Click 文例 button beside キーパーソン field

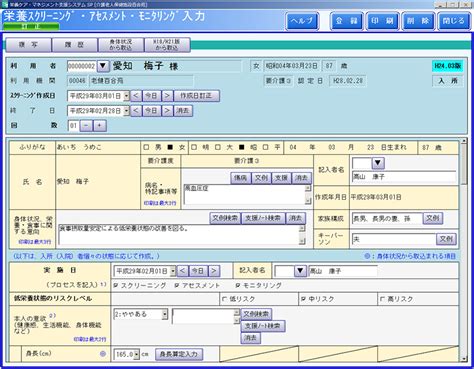[x=446, y=239]
